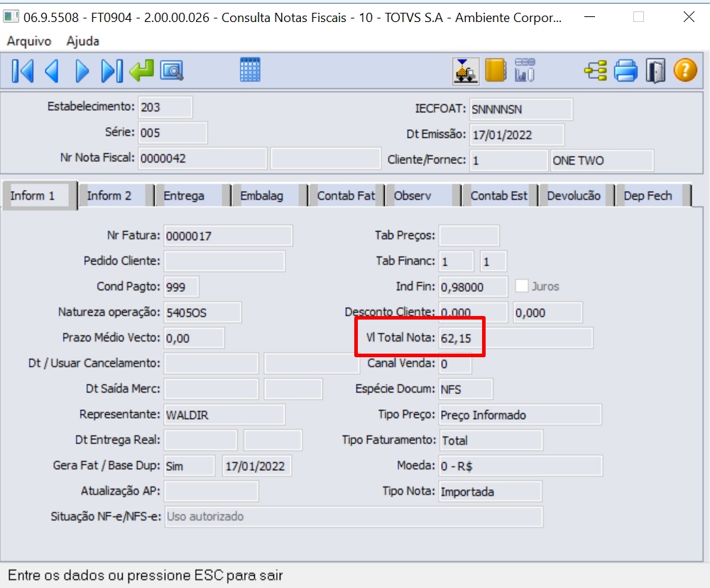Viewport: 710px width, 588px height.
Task: Open the Contab Est tab
Action: pos(499,196)
